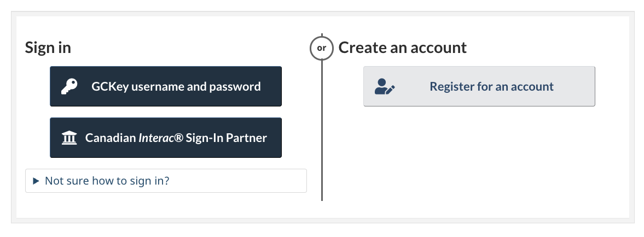644x237 pixels.
Task: Click the circled "or" divider badge
Action: pyautogui.click(x=322, y=48)
